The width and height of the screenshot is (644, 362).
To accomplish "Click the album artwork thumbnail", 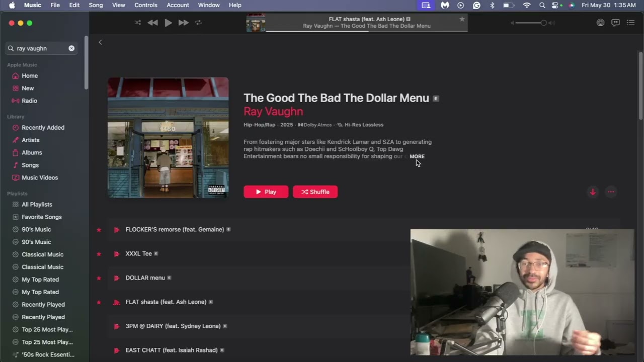I will [x=168, y=138].
